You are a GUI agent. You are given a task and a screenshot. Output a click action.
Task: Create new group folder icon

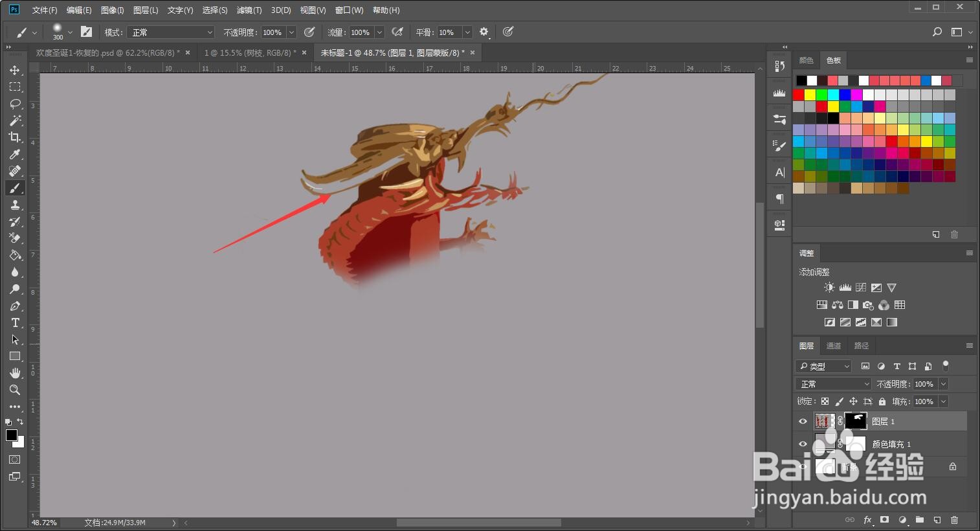tap(919, 519)
